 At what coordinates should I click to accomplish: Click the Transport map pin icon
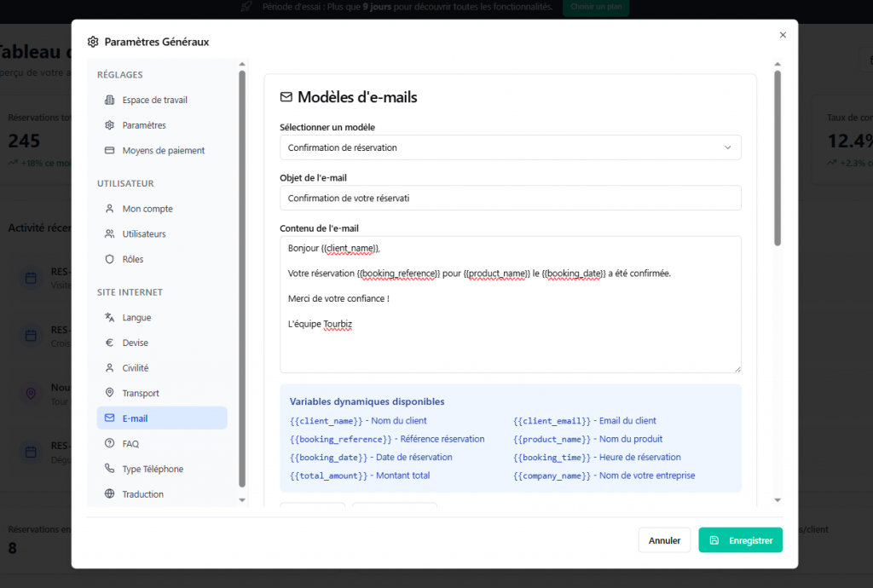point(109,393)
